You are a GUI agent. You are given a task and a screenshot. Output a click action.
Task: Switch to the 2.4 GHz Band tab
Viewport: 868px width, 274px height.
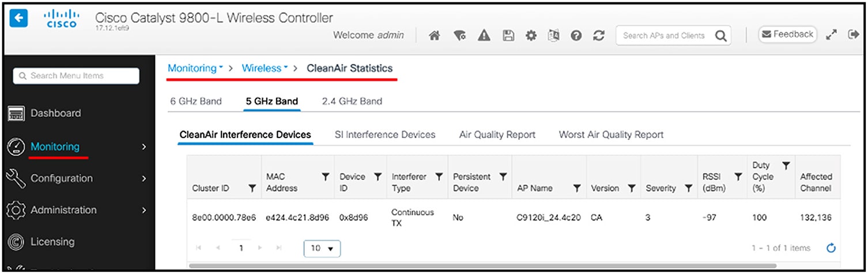pos(352,101)
